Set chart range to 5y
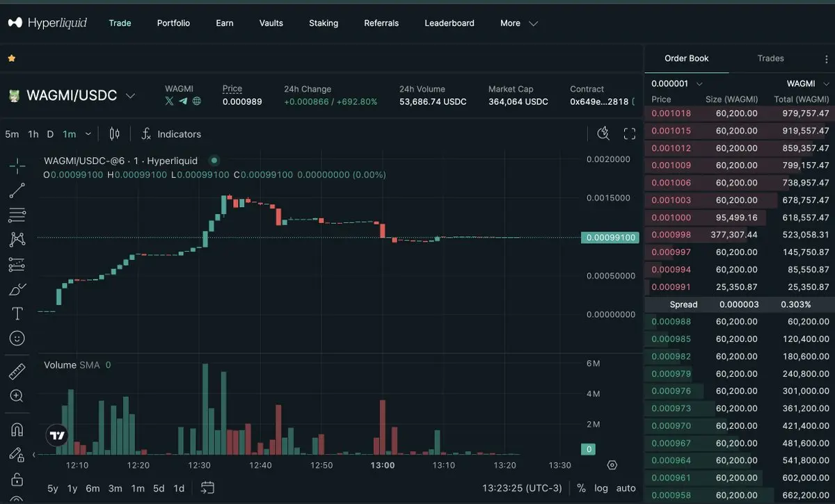This screenshot has height=504, width=835. point(53,488)
